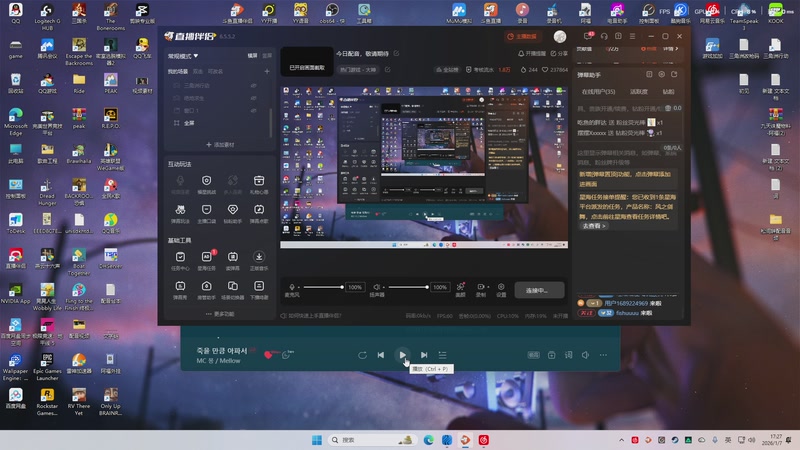Click 分享 share link

559,54
